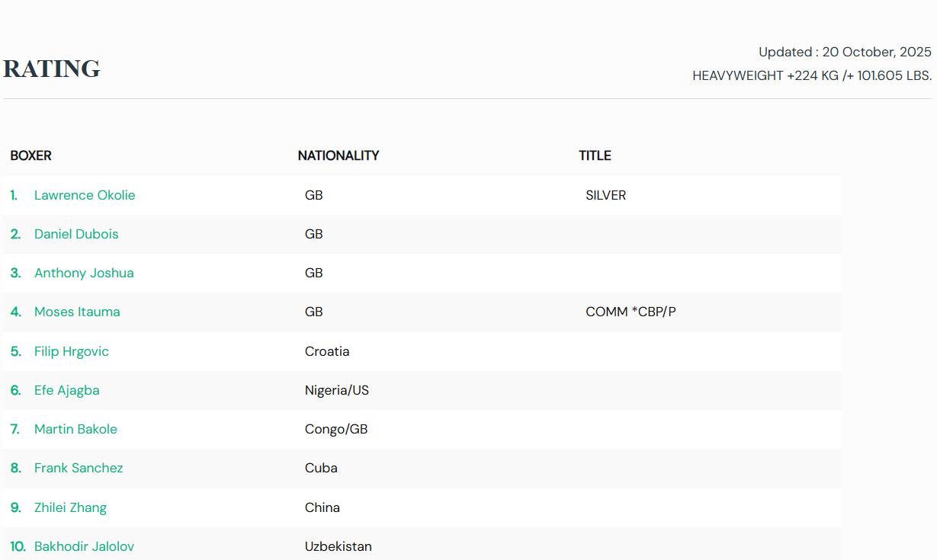Open Anthony Joshua's profile
The image size is (937, 560).
pos(84,273)
